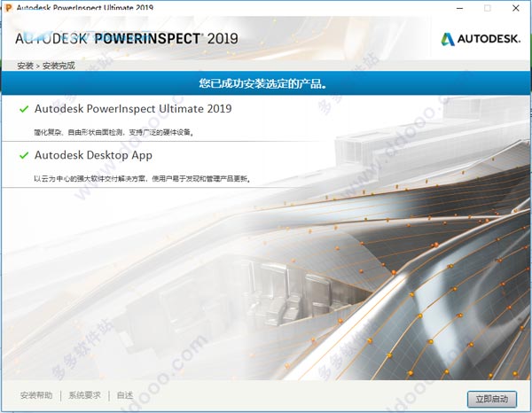Close the installer window
This screenshot has height=413, width=532.
click(x=516, y=8)
